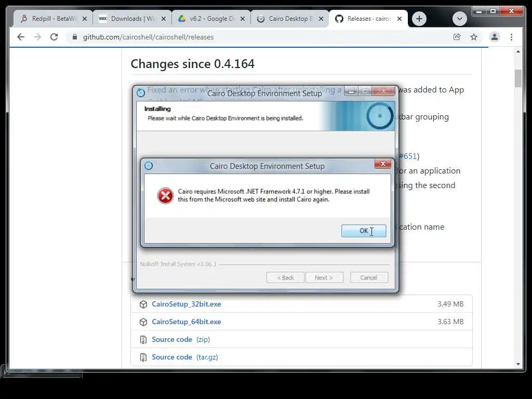Click the 'Installing' header text
The width and height of the screenshot is (532, 399).
[157, 109]
